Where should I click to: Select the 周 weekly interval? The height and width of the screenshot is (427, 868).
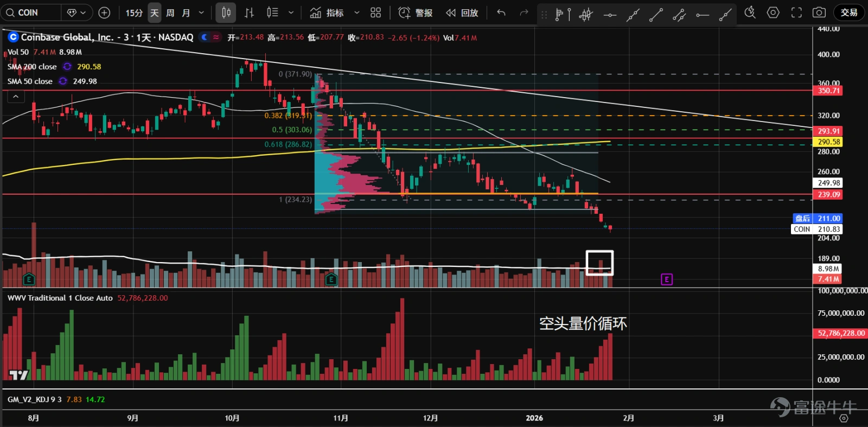click(x=170, y=12)
